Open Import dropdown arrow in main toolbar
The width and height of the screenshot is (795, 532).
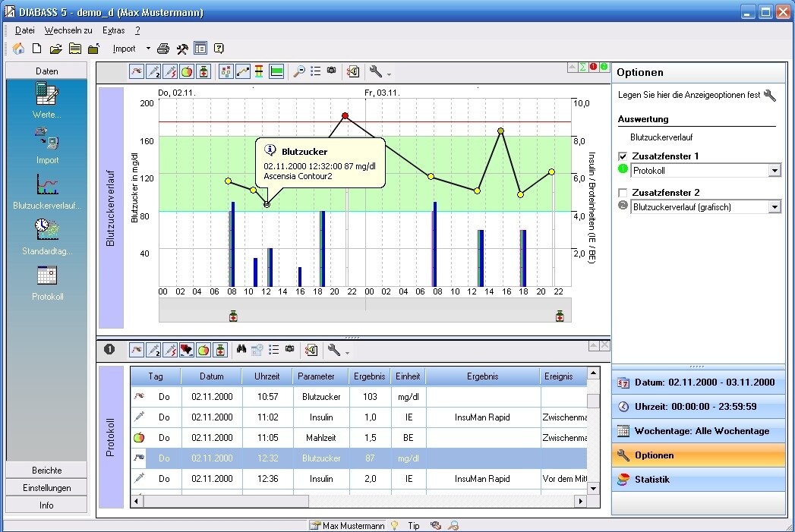pos(148,49)
